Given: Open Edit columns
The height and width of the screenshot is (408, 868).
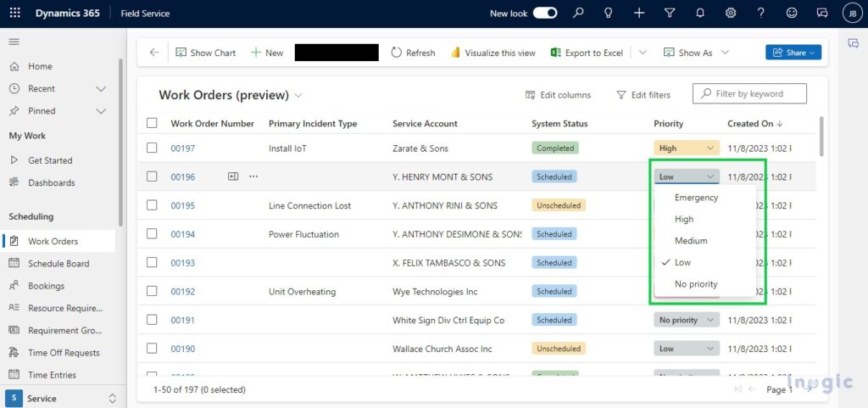Looking at the screenshot, I should coord(558,95).
